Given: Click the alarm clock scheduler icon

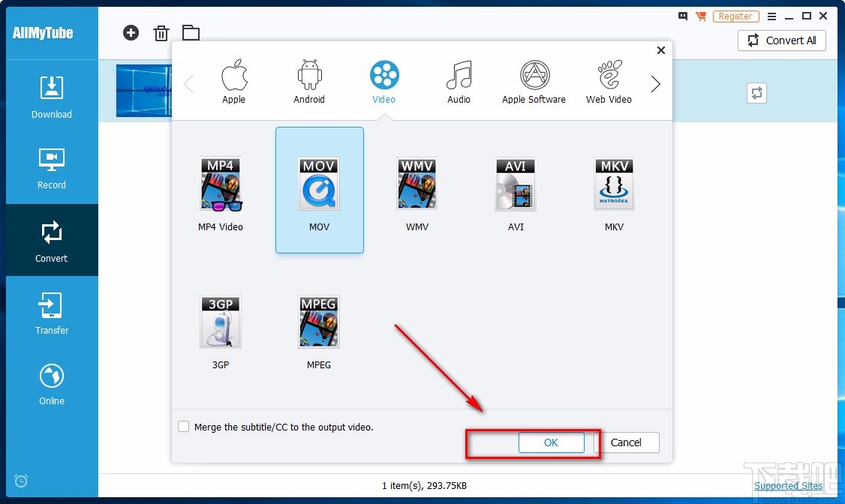Looking at the screenshot, I should pyautogui.click(x=21, y=480).
